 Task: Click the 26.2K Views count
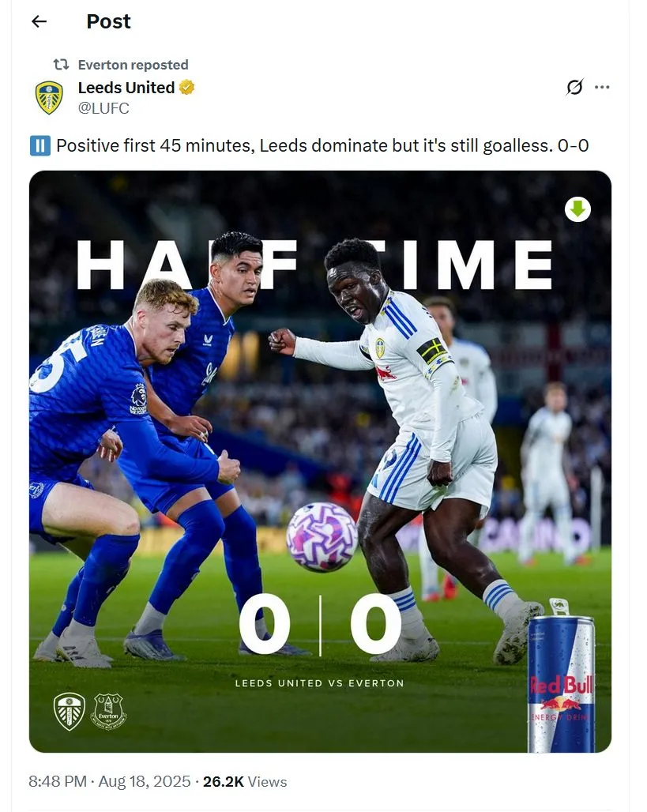tap(245, 781)
